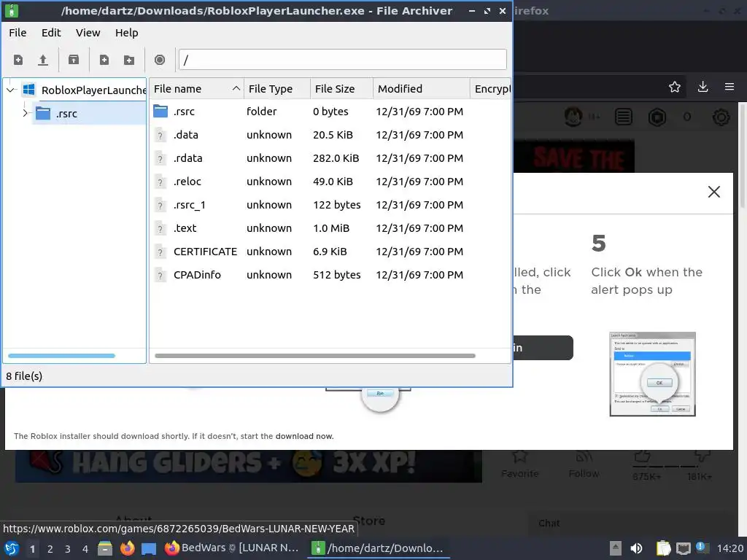747x560 pixels.
Task: Open the clipboard tray icon
Action: click(663, 548)
